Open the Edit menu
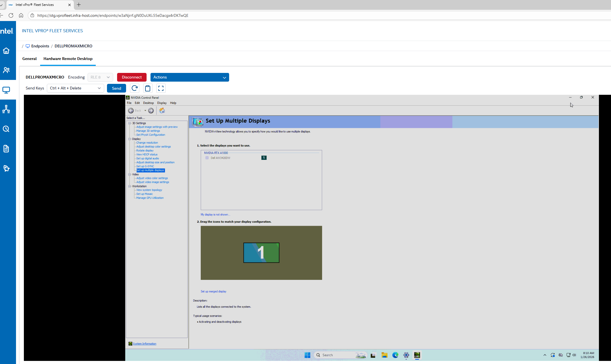 coord(137,103)
